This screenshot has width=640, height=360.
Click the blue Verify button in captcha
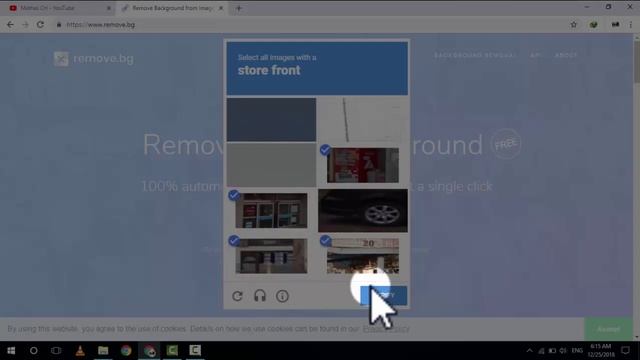(x=383, y=295)
